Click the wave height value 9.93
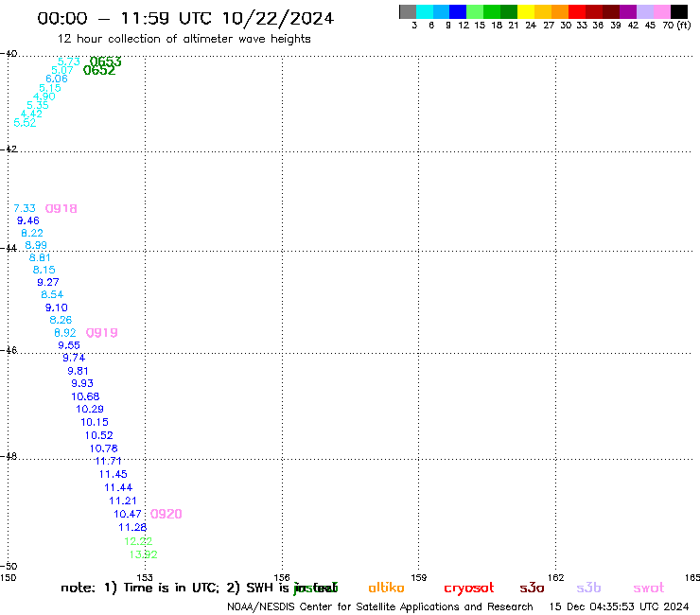This screenshot has width=700, height=615. (82, 383)
